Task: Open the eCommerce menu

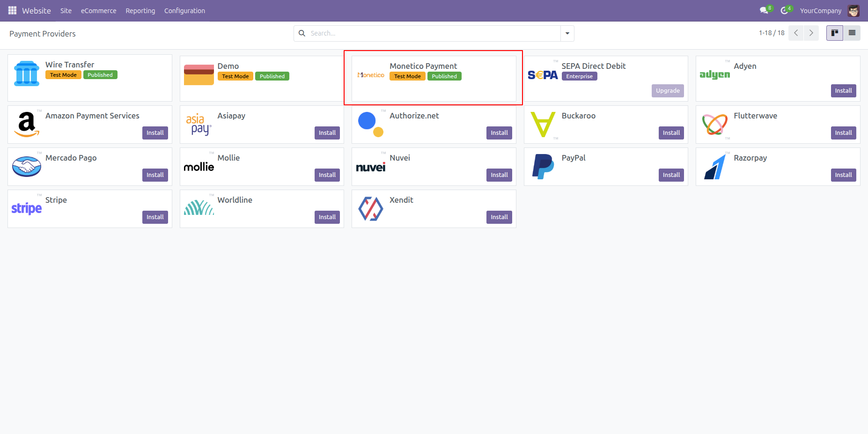Action: (x=99, y=11)
